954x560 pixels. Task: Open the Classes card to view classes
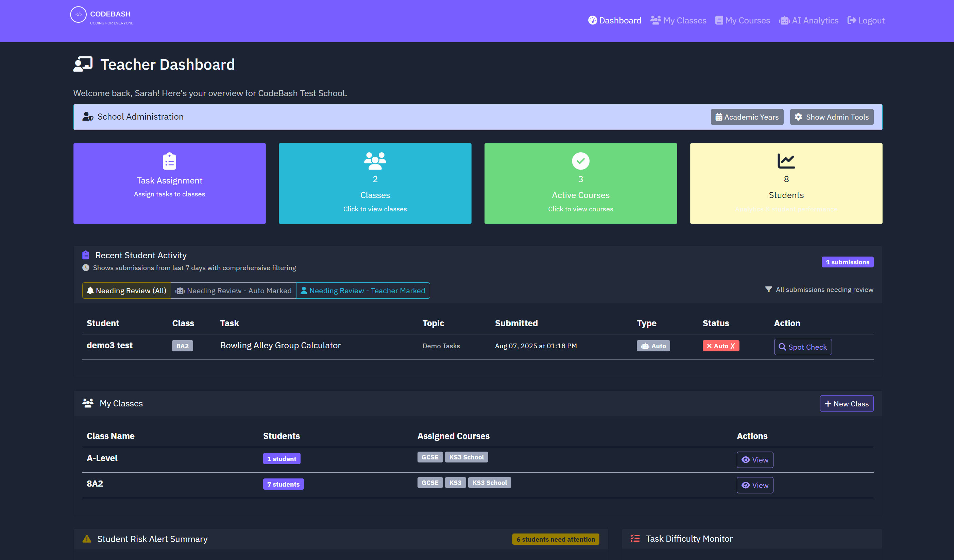click(x=375, y=183)
